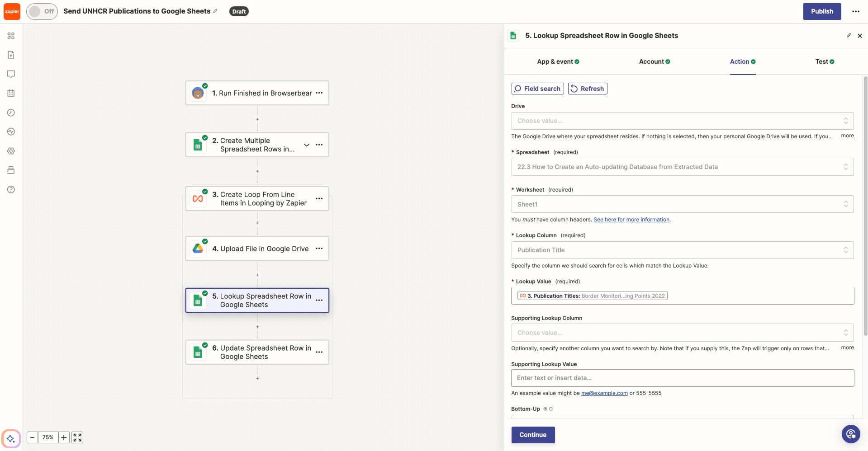Click the Field search button
Screen dimensions: 868x451
pos(537,89)
